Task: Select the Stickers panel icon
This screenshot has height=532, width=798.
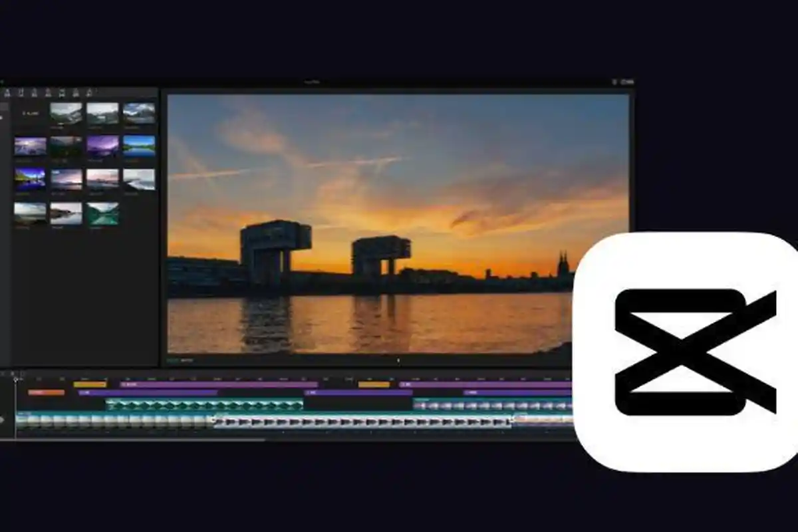Action: click(x=48, y=92)
